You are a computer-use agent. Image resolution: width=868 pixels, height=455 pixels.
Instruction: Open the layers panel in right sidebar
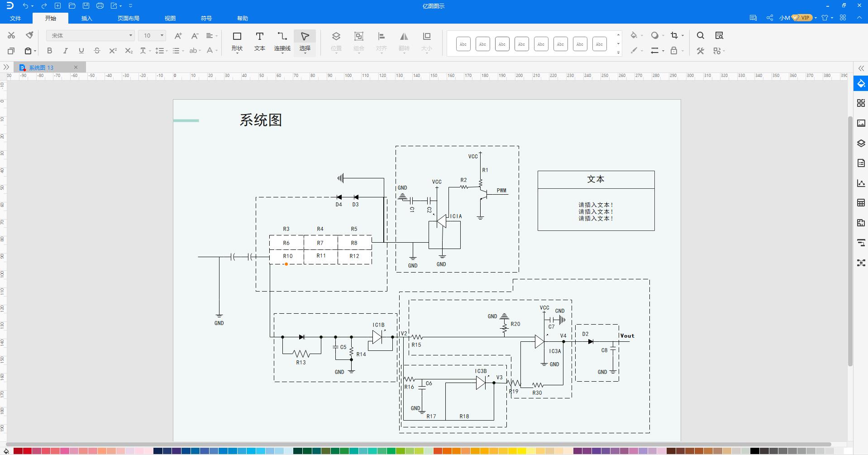[861, 143]
